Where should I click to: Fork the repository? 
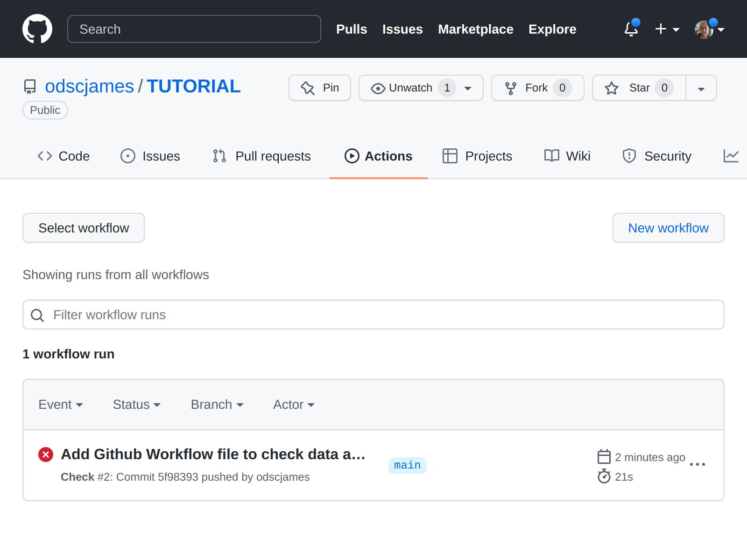538,88
